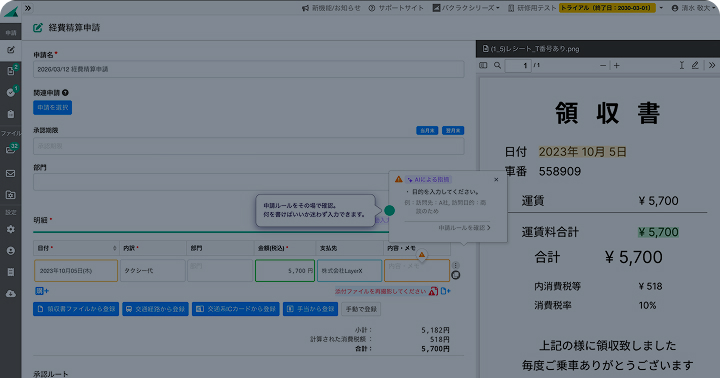Close the AIによる指摘 popup
This screenshot has width=720, height=378.
click(496, 180)
